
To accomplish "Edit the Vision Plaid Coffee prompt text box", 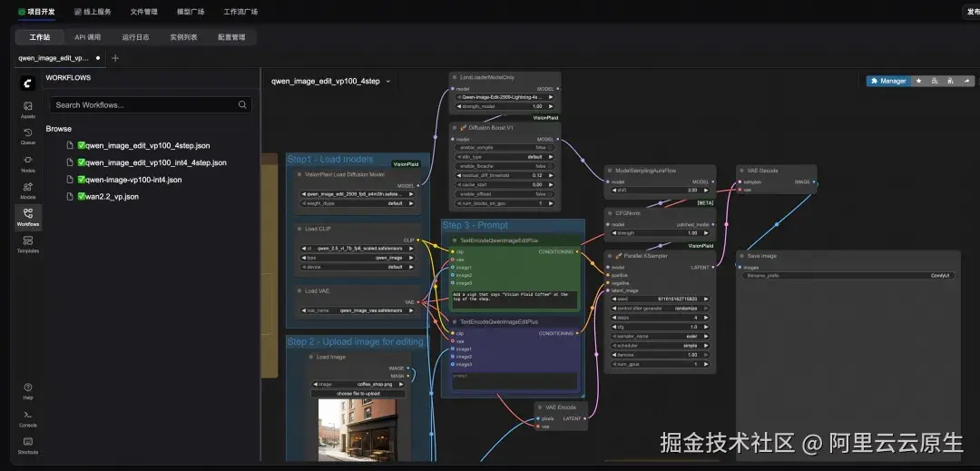I will pos(514,298).
